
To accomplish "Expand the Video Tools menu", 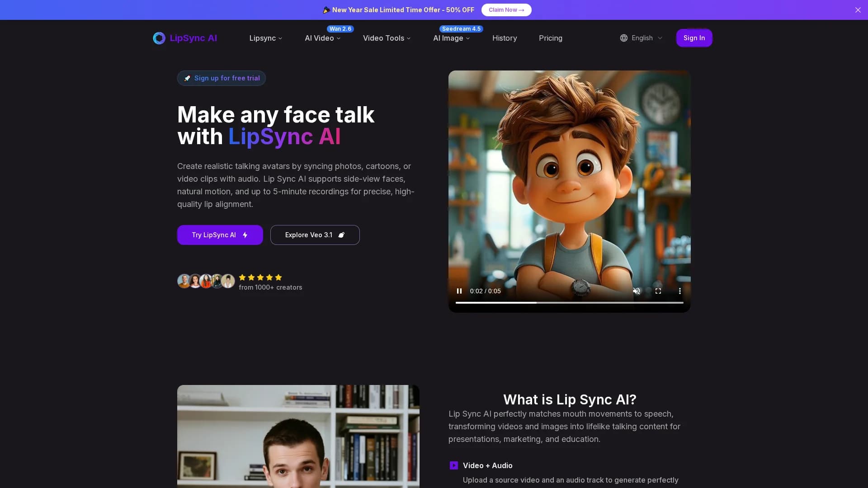I will (x=387, y=38).
